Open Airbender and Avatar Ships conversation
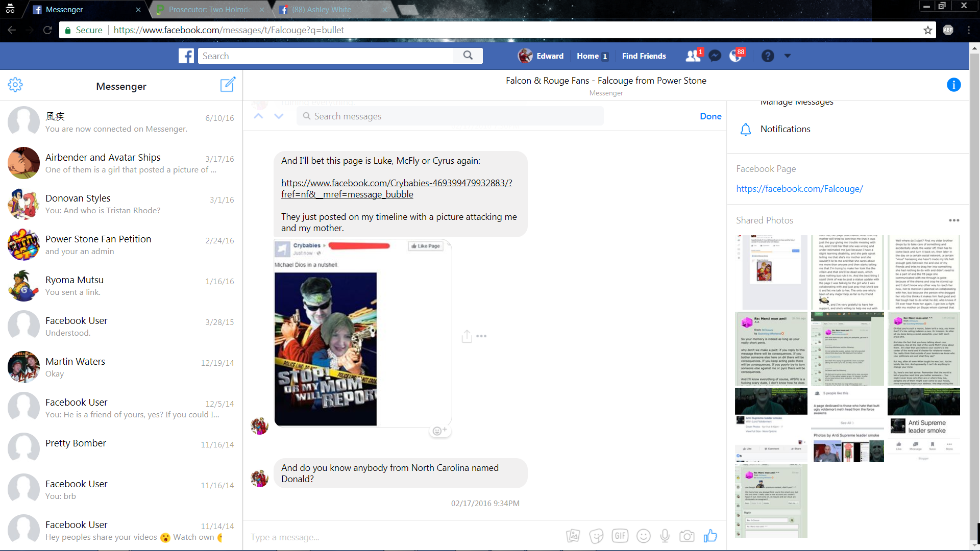Image resolution: width=980 pixels, height=551 pixels. click(x=121, y=163)
